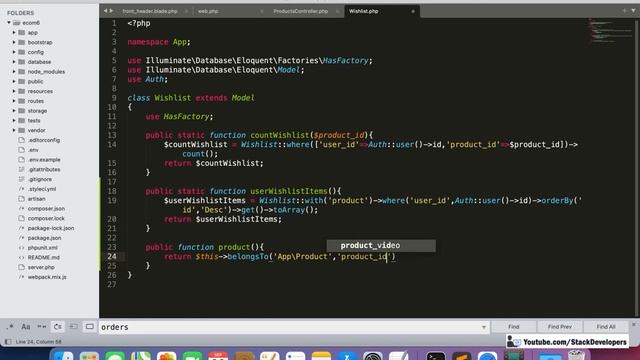Toggle sidebar icon in status bar
The height and width of the screenshot is (360, 640).
click(8, 341)
